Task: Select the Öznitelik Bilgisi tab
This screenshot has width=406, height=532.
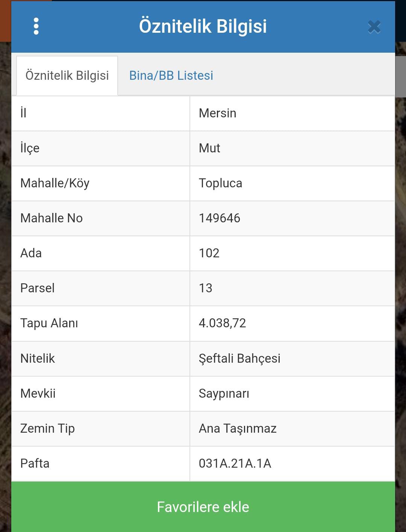Action: [x=67, y=76]
